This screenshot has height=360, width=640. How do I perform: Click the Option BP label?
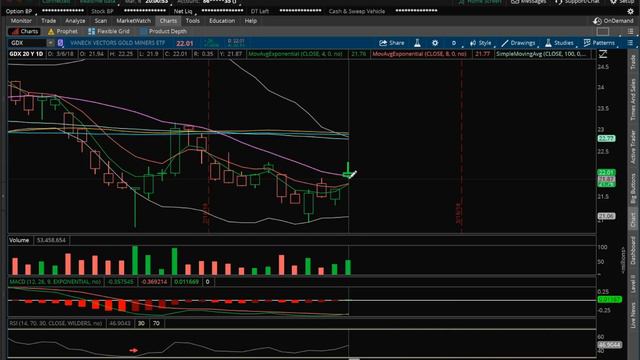[x=19, y=11]
